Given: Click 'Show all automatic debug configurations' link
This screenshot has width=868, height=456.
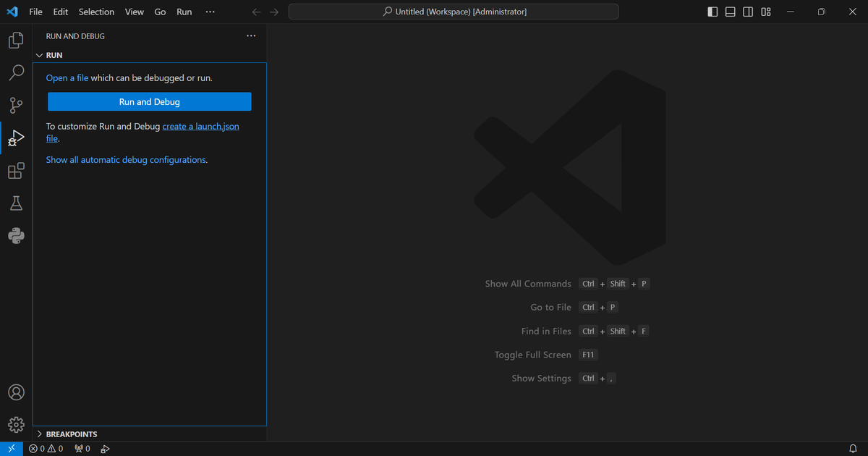Looking at the screenshot, I should click(x=126, y=160).
